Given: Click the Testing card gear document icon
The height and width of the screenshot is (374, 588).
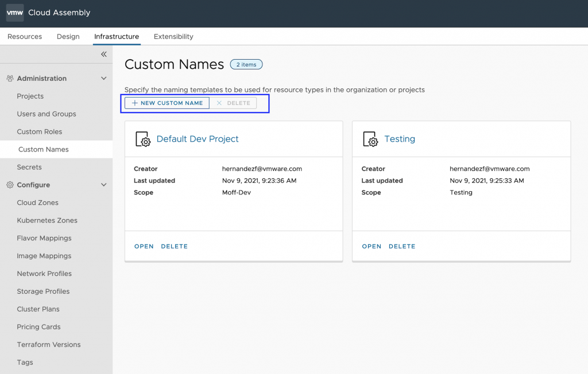Looking at the screenshot, I should coord(371,139).
